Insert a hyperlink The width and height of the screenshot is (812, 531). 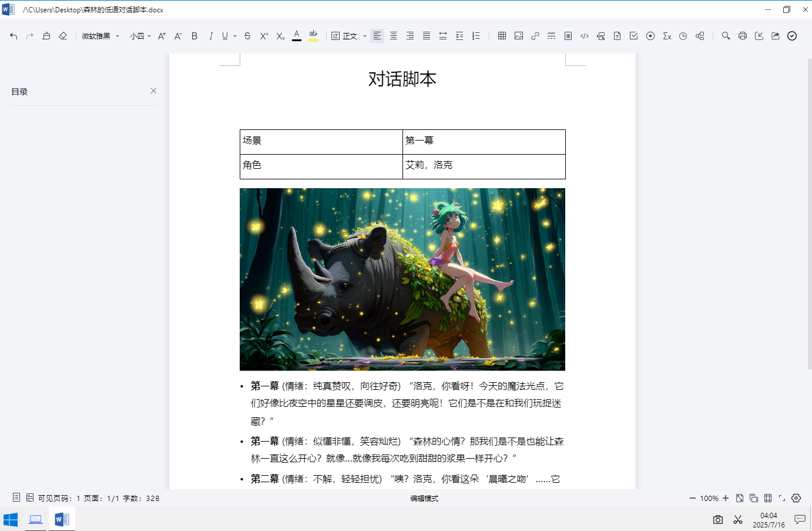pyautogui.click(x=535, y=36)
